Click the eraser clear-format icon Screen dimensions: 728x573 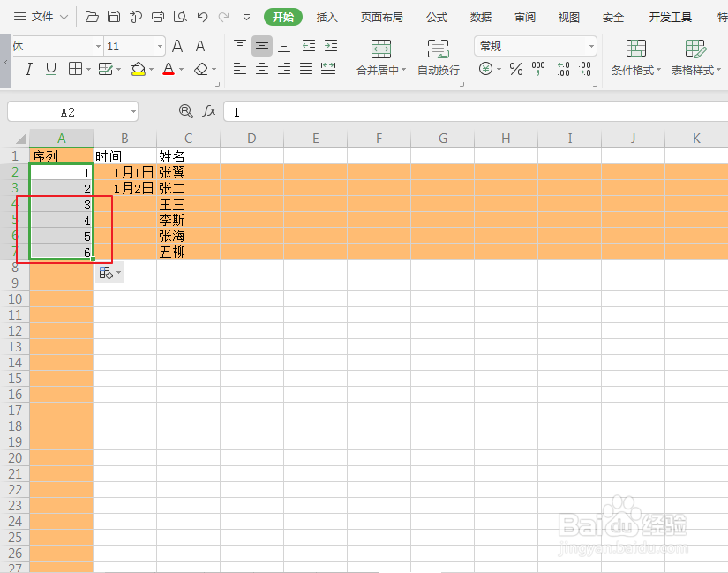(x=201, y=69)
